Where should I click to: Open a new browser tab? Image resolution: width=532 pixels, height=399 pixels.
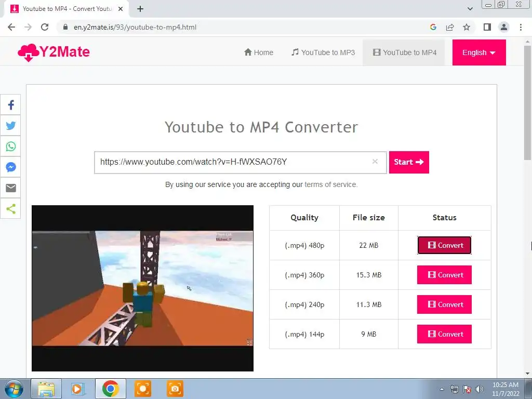point(140,9)
